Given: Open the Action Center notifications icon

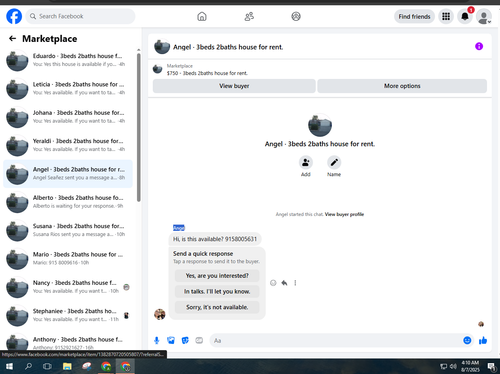Looking at the screenshot, I should pos(491,367).
